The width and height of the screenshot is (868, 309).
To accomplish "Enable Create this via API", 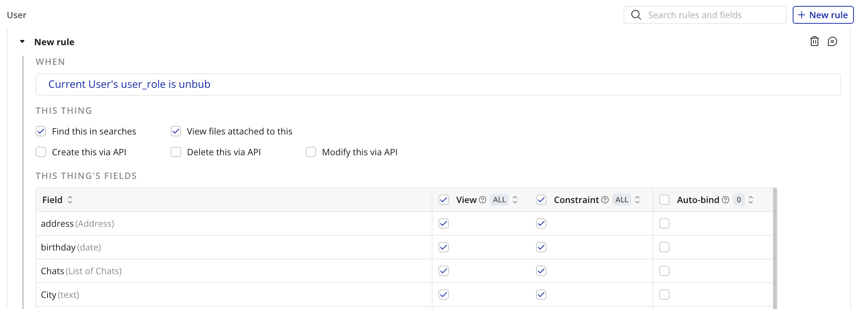I will pos(41,152).
